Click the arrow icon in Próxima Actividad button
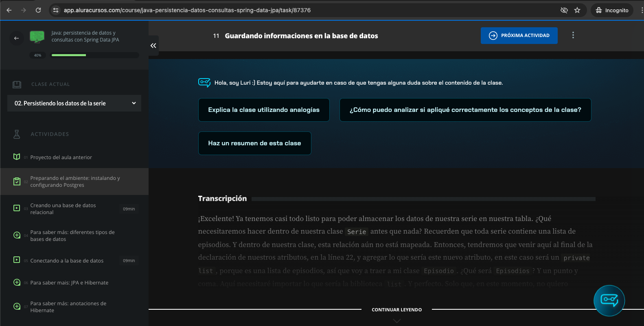Image resolution: width=644 pixels, height=326 pixels. (493, 35)
